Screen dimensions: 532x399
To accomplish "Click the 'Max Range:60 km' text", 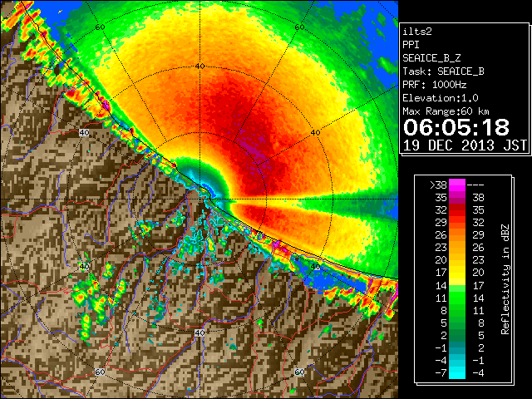I will 446,111.
